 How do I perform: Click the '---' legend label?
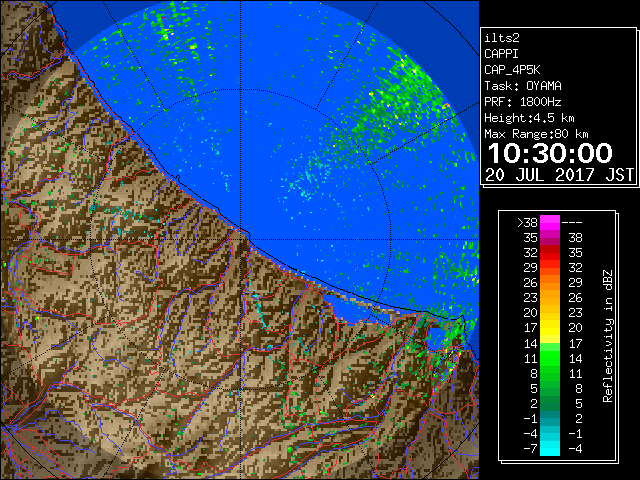coord(572,223)
